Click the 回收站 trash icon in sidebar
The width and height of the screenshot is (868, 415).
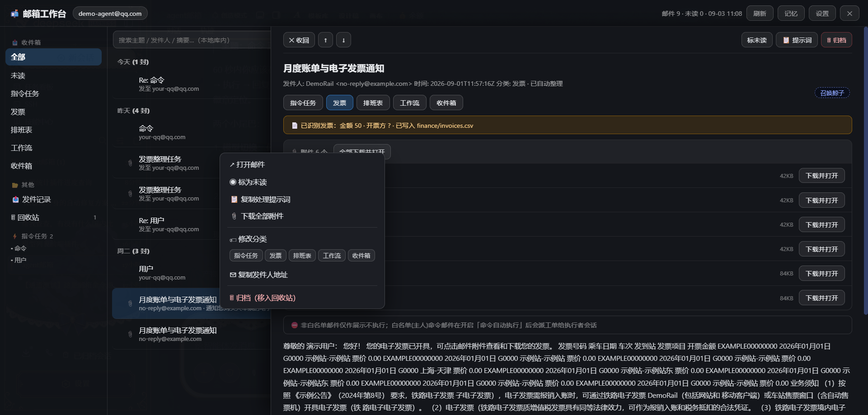pyautogui.click(x=13, y=217)
